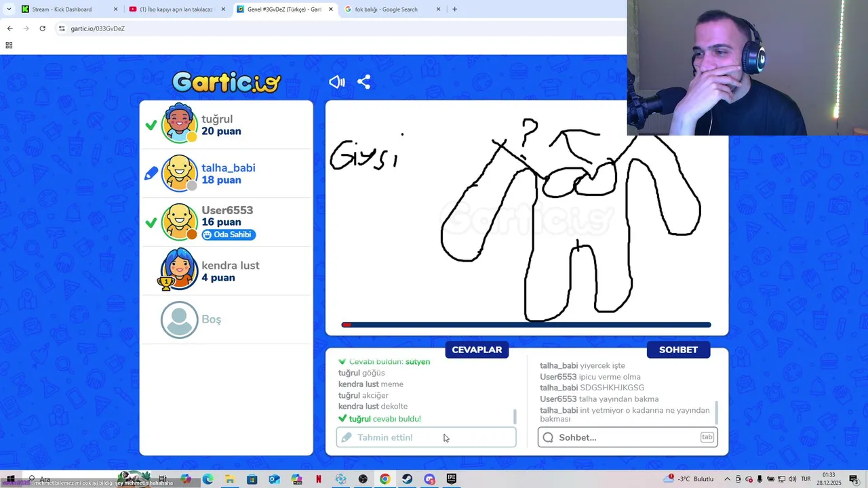The height and width of the screenshot is (488, 868).
Task: Click kendra lust's player avatar
Action: click(178, 269)
